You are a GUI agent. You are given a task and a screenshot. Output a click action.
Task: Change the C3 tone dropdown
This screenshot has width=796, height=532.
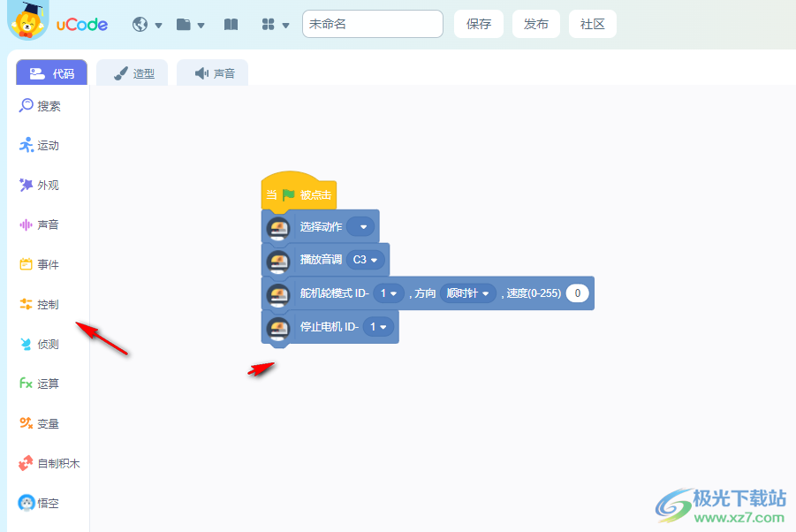(366, 260)
